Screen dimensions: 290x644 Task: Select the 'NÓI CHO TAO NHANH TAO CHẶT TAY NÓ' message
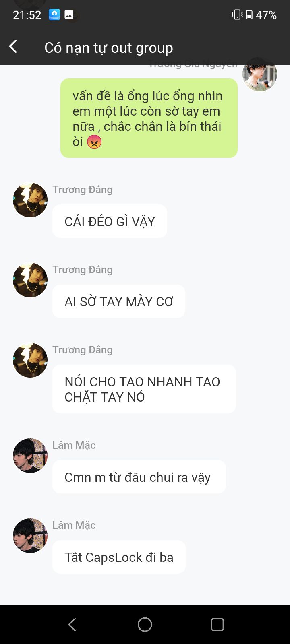(144, 389)
